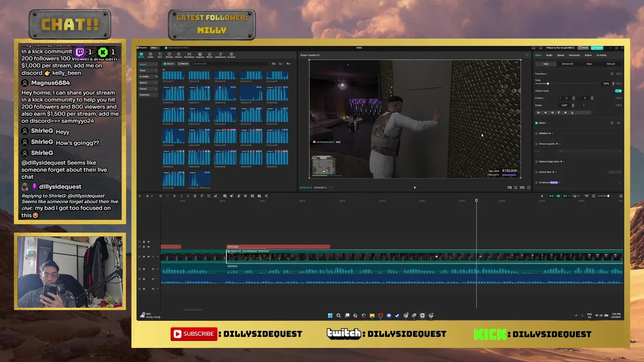This screenshot has height=362, width=644.
Task: Select the Retouch sub-tab
Action: [x=611, y=64]
